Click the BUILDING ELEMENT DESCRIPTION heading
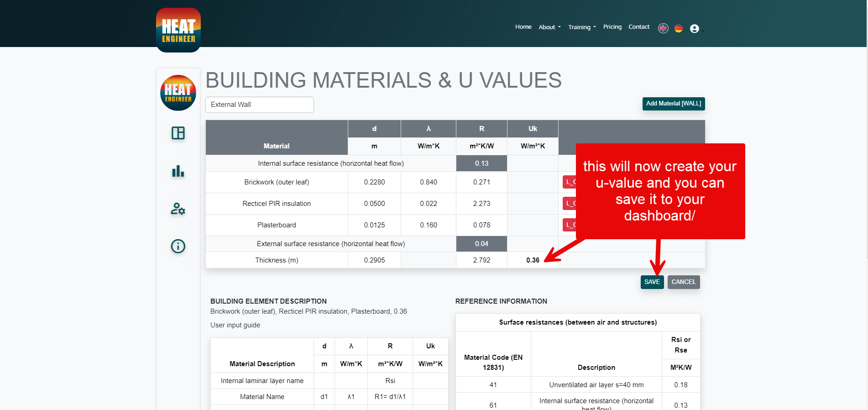 pos(268,301)
